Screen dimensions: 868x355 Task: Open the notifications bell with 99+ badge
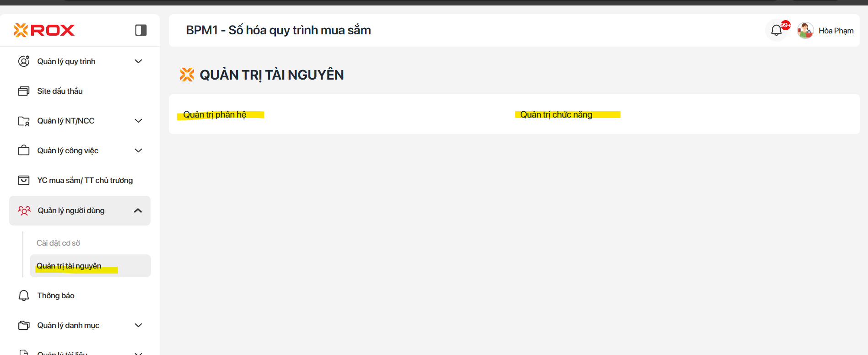(x=776, y=31)
